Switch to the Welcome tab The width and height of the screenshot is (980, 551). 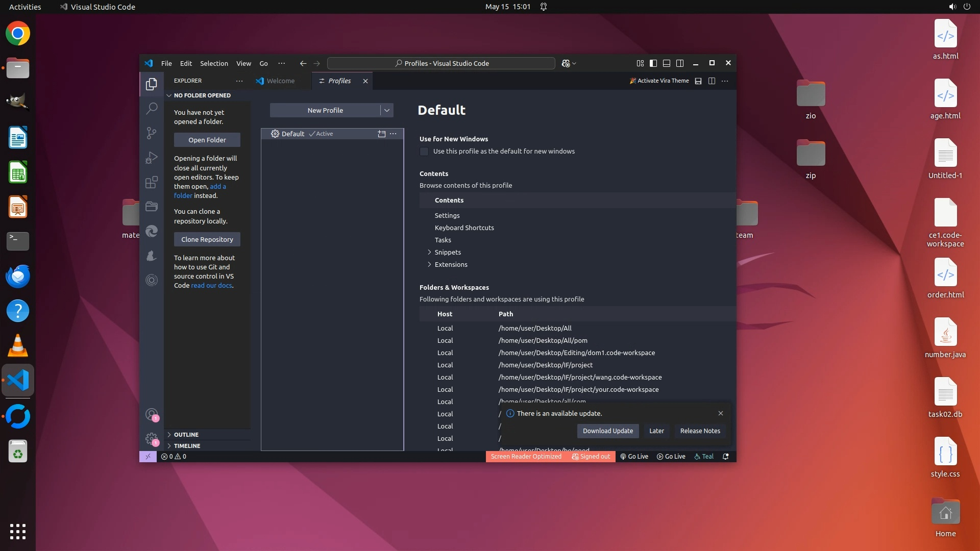click(x=280, y=81)
